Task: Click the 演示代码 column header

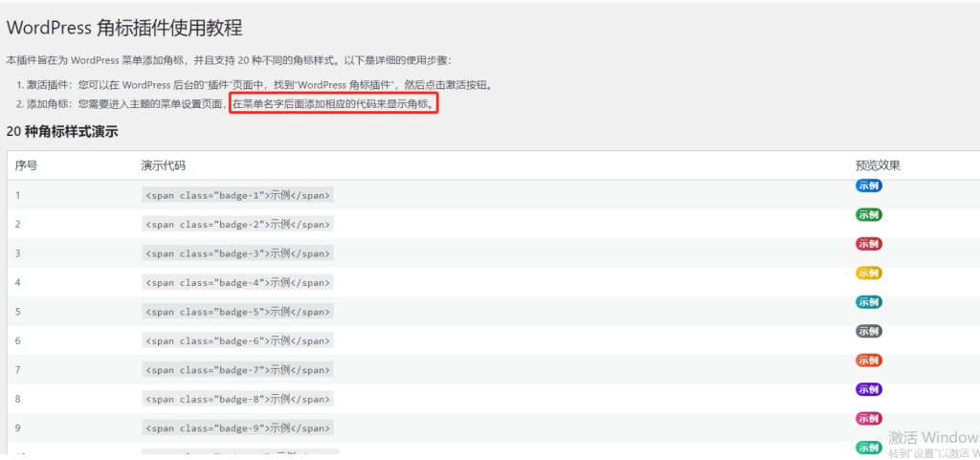Action: pos(163,165)
